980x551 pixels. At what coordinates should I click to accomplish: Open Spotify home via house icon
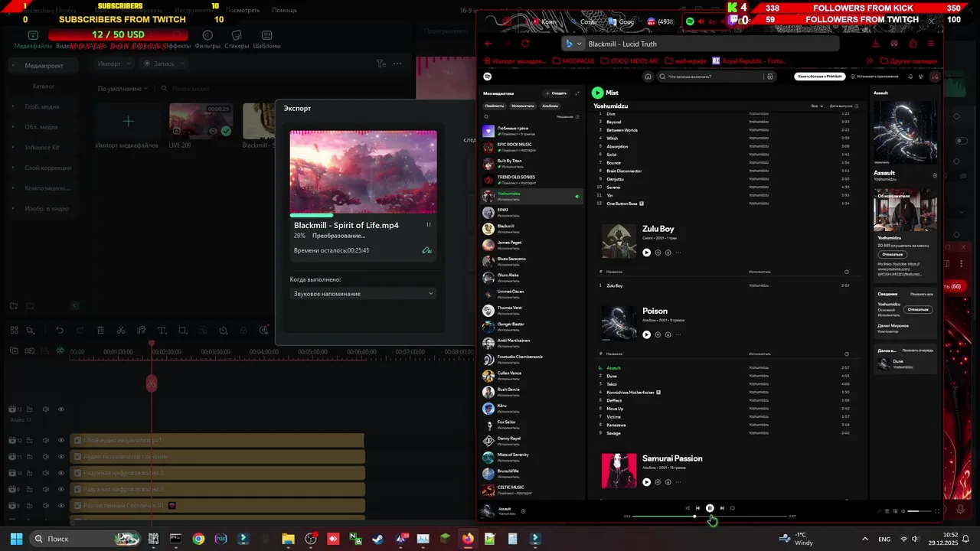648,77
